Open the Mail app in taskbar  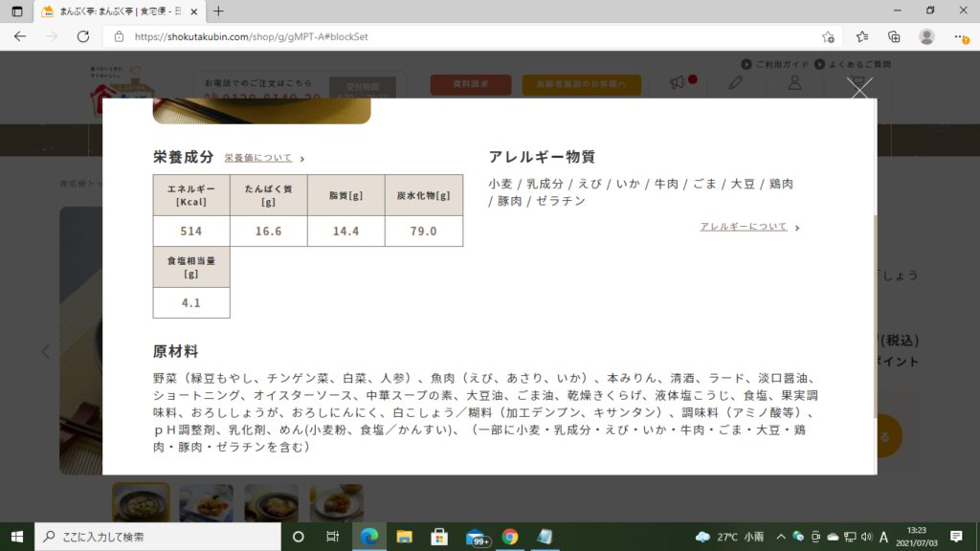click(x=477, y=538)
